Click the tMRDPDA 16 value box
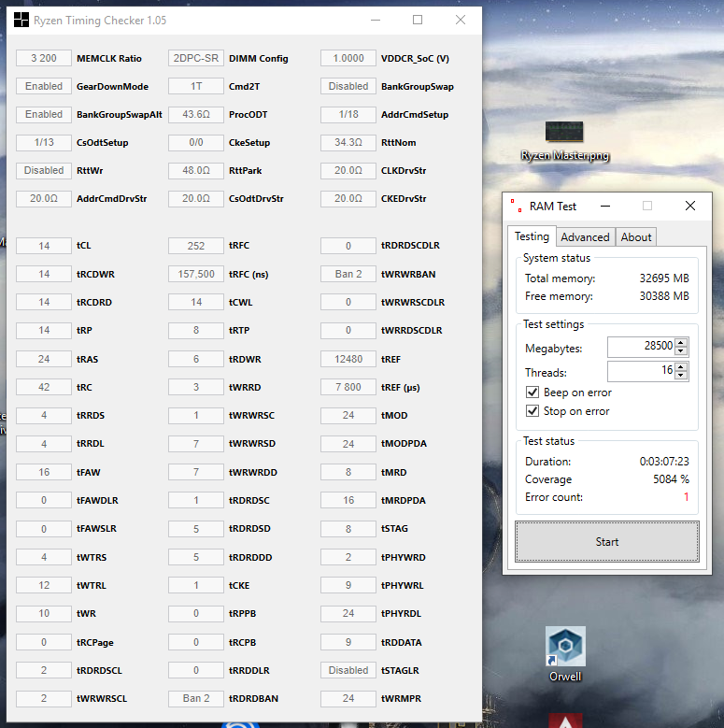The height and width of the screenshot is (728, 724). click(348, 500)
